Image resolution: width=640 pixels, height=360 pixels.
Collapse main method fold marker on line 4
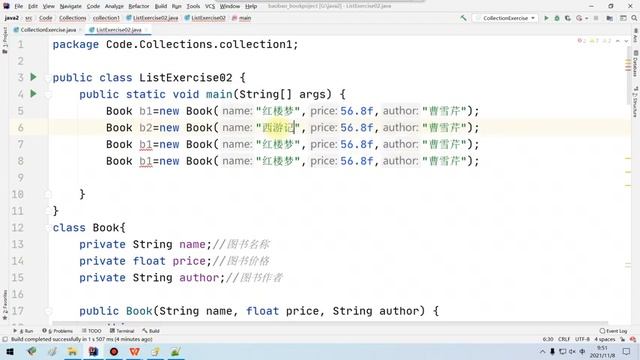coord(48,94)
